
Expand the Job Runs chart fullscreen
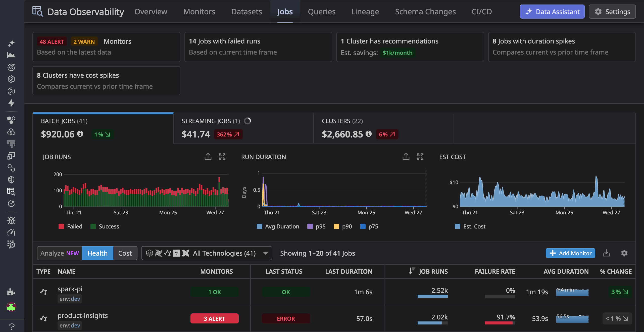click(x=222, y=157)
